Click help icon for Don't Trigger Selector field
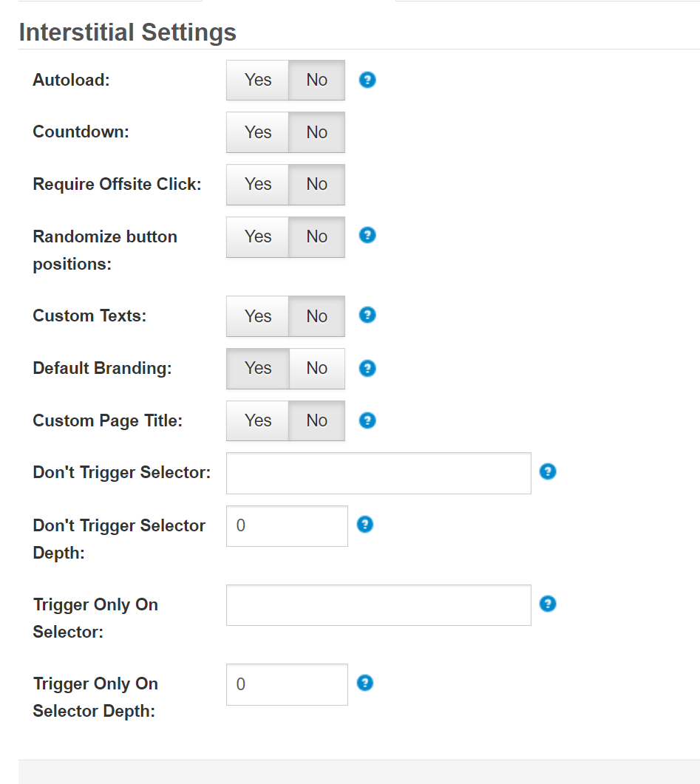The image size is (700, 784). 548,471
